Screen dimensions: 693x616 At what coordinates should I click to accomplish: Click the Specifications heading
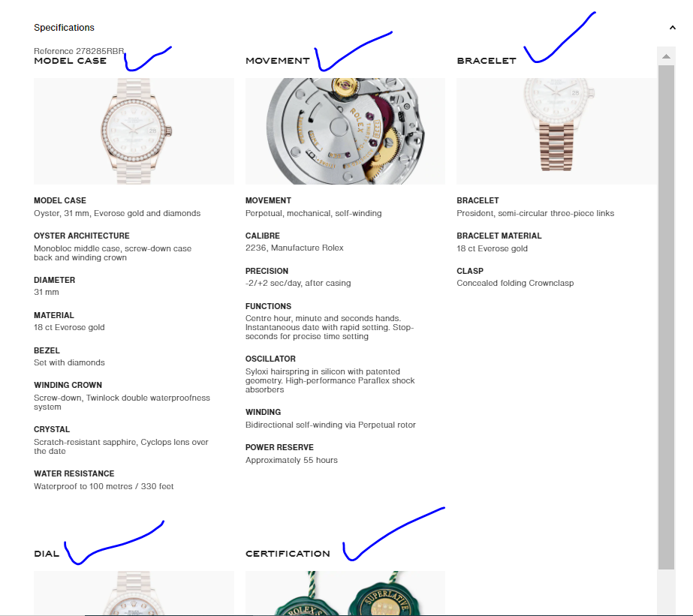pyautogui.click(x=64, y=27)
